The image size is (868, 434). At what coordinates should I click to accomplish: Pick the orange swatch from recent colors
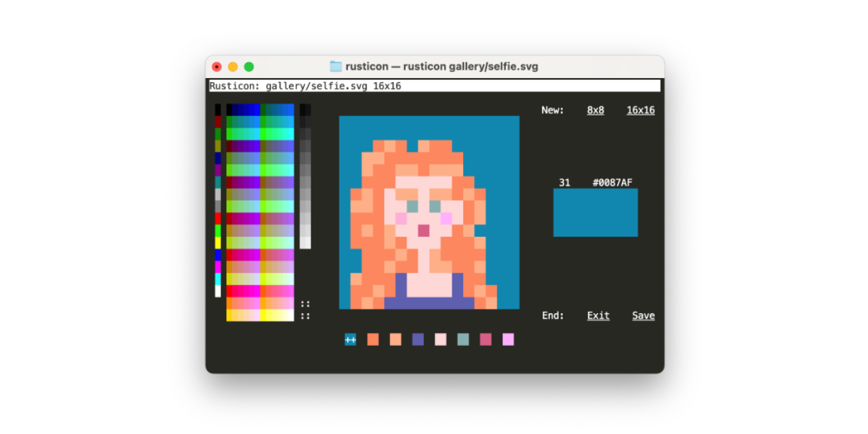click(372, 339)
